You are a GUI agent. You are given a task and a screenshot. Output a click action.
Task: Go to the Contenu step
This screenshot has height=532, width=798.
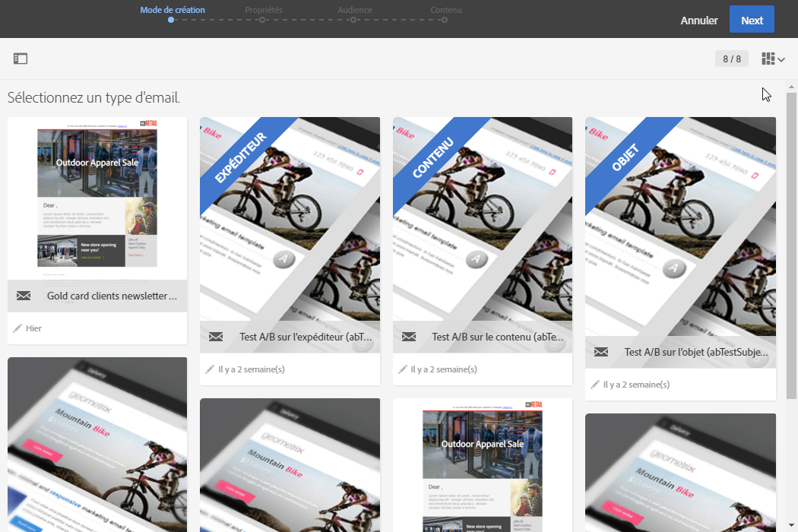[446, 10]
